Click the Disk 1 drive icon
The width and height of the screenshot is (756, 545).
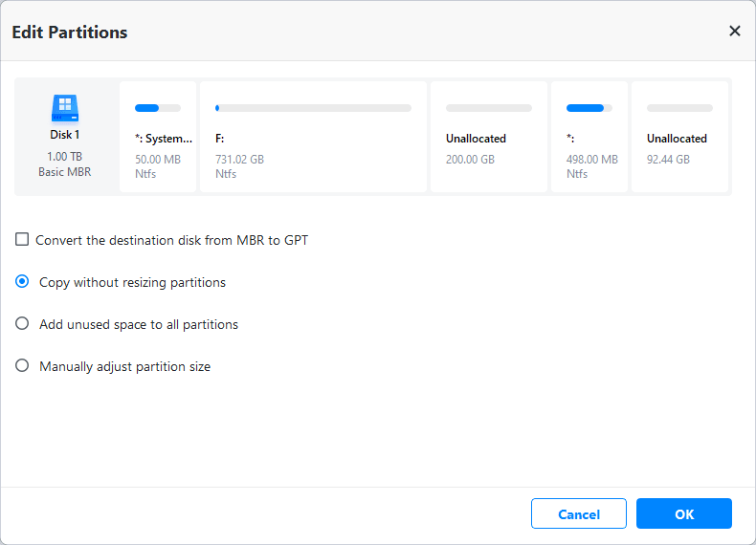[65, 107]
